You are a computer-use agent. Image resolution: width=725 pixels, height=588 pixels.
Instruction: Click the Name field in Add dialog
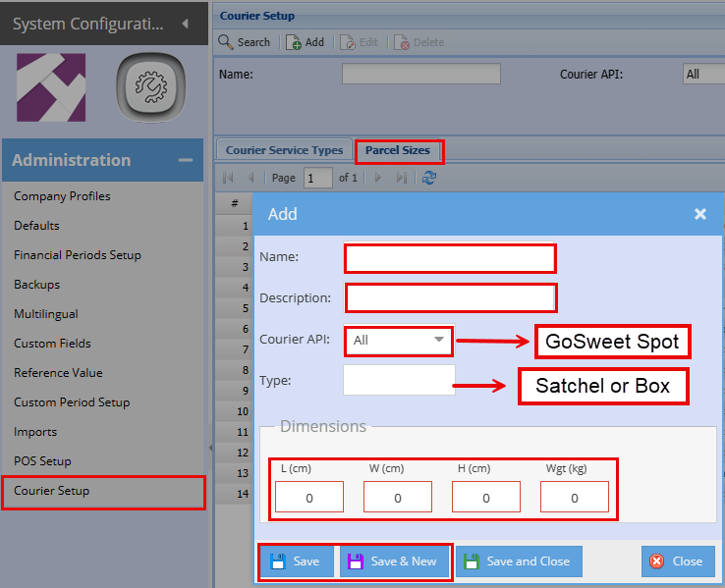(x=450, y=258)
